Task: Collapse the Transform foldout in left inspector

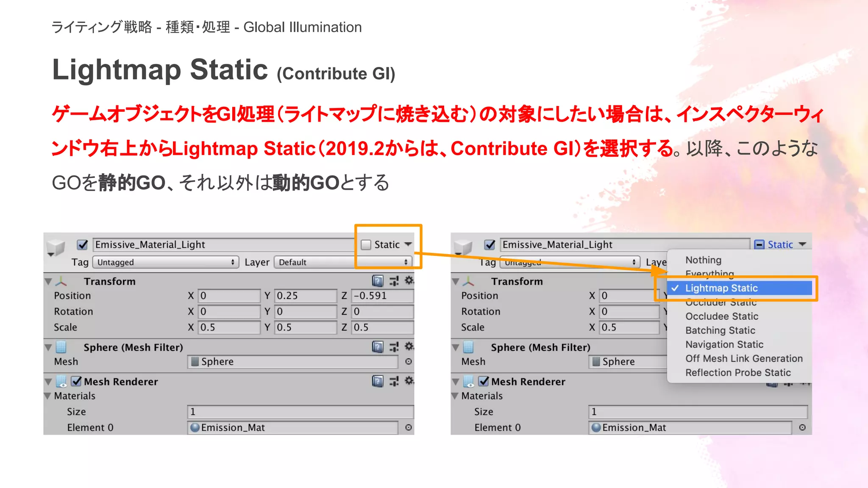Action: coord(48,281)
